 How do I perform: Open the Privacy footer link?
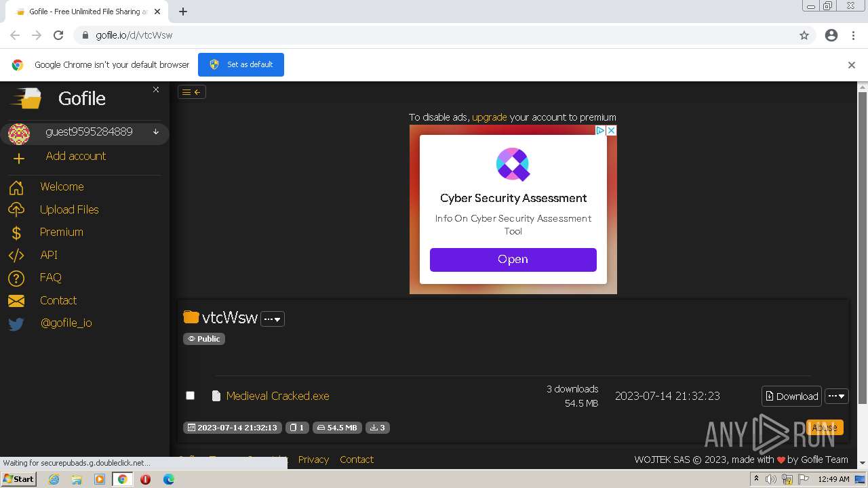click(313, 460)
